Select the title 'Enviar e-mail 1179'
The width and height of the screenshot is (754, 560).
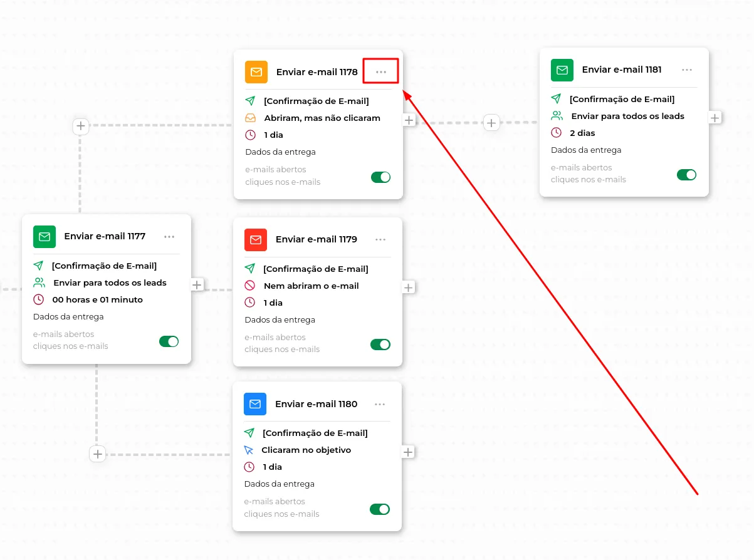pyautogui.click(x=317, y=239)
